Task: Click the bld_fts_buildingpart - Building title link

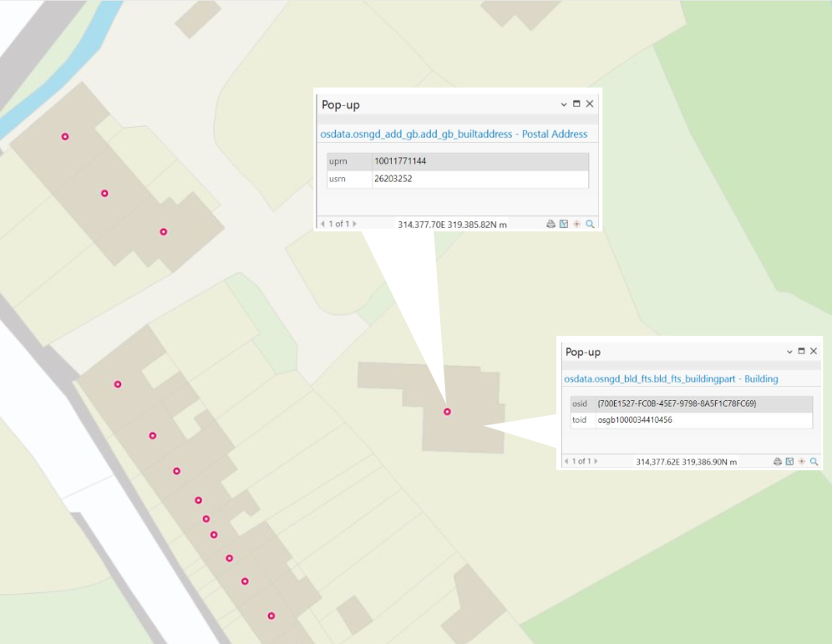Action: [671, 378]
